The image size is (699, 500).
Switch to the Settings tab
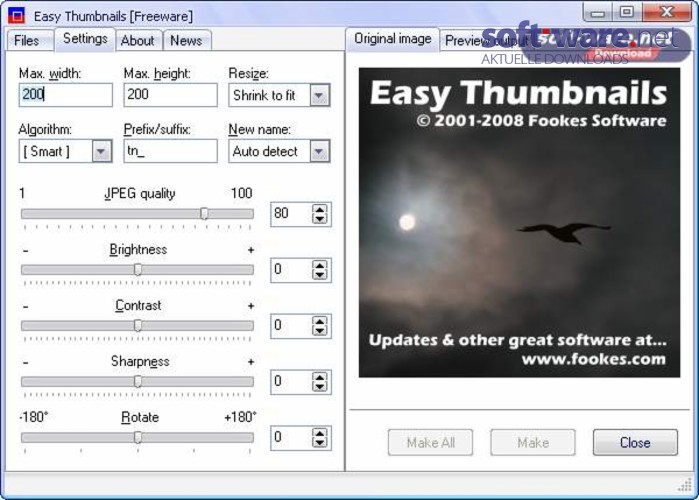85,39
